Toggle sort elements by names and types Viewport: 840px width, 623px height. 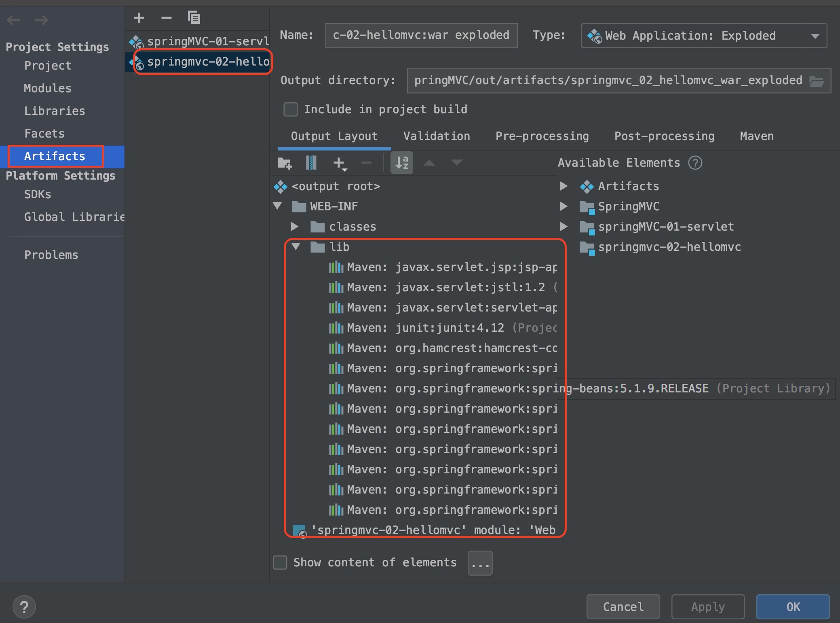(x=401, y=163)
